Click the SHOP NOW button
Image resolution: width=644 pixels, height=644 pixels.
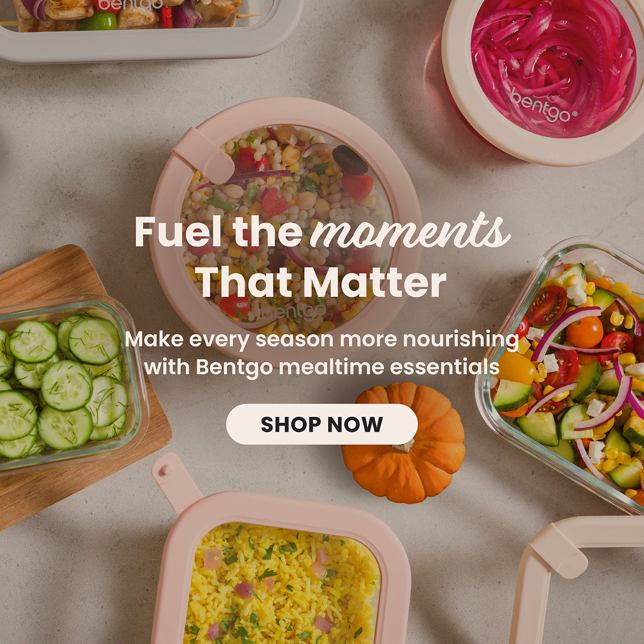322,424
